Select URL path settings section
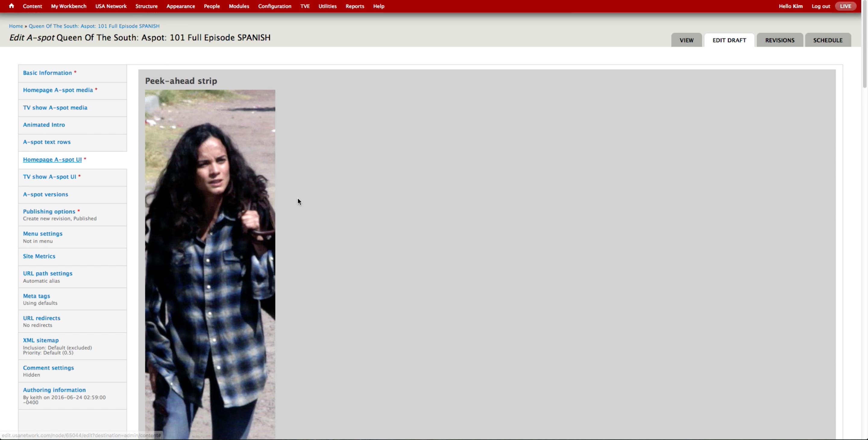Viewport: 868px width, 440px height. pos(48,273)
